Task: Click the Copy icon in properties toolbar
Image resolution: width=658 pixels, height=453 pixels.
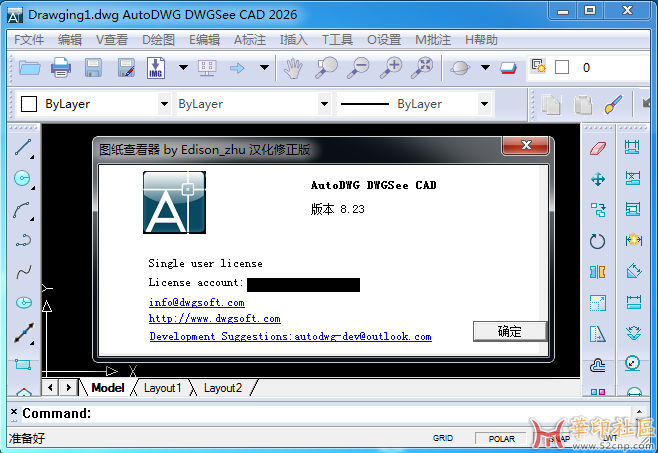Action: point(551,105)
